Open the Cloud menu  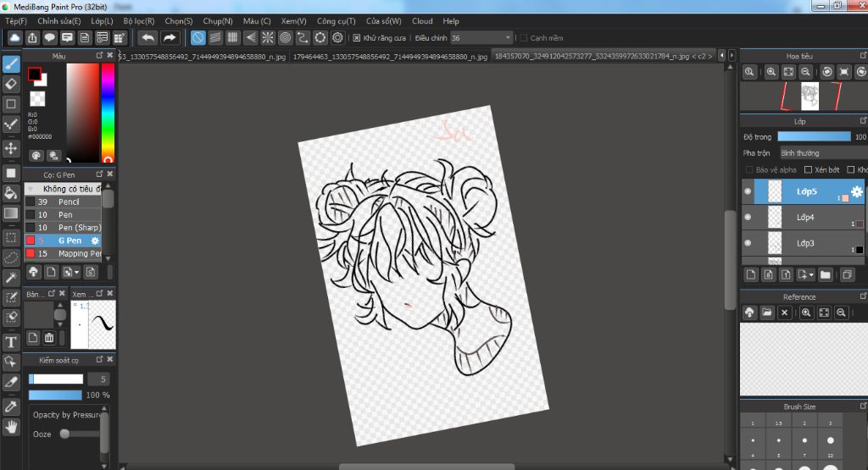(422, 21)
